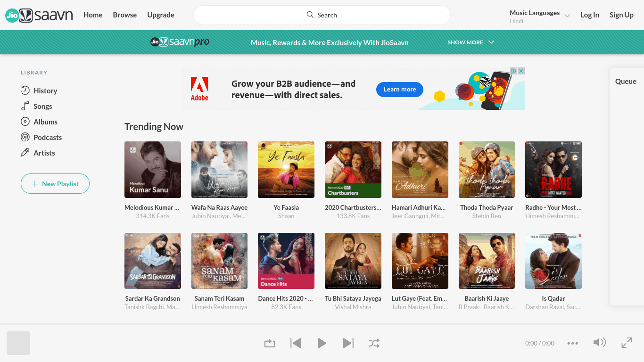The width and height of the screenshot is (644, 362).
Task: Click the JioSaavn logo
Action: [39, 15]
